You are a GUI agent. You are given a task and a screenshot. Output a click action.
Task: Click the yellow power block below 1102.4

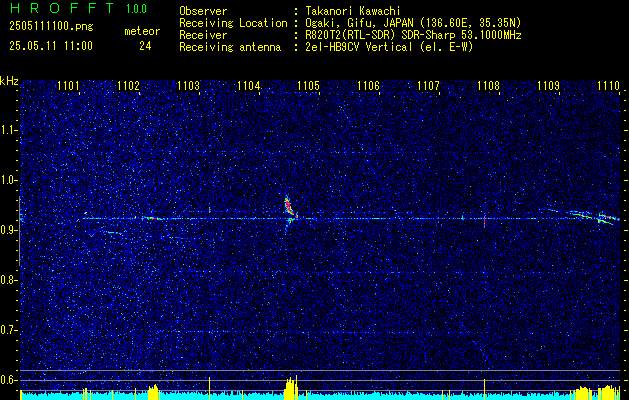pyautogui.click(x=154, y=392)
